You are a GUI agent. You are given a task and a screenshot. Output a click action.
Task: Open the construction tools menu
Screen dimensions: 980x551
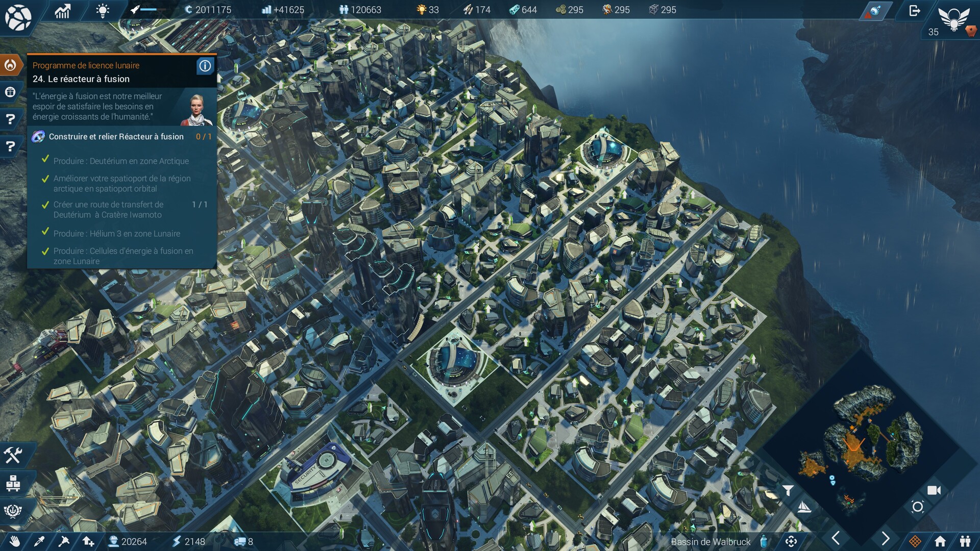coord(13,455)
